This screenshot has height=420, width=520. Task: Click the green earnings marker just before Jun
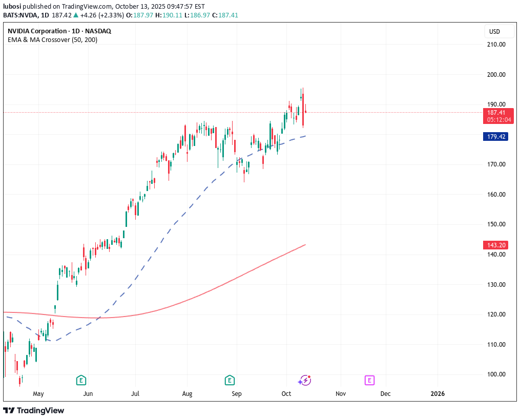pyautogui.click(x=80, y=380)
